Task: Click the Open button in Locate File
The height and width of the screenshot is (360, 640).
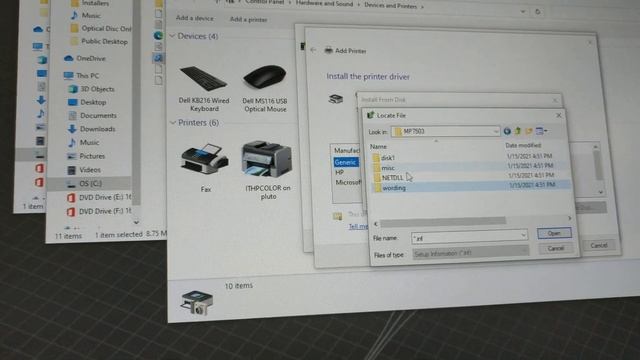Action: (x=554, y=233)
